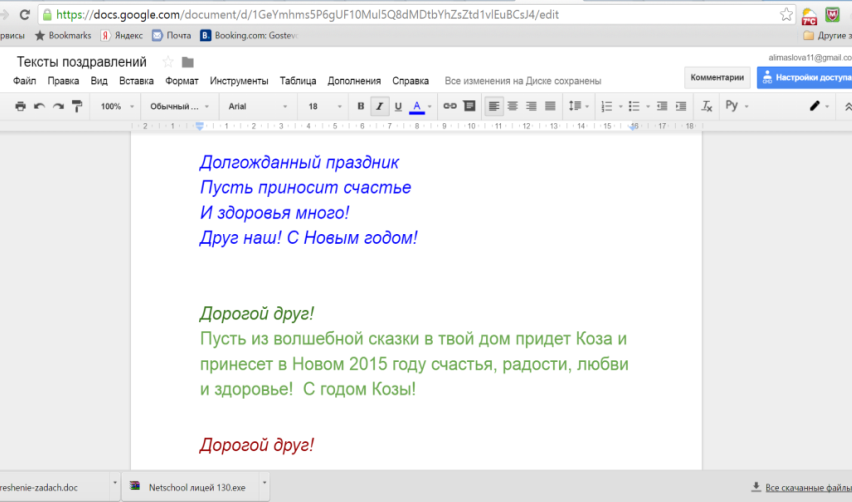Decrease indent of the paragraph

click(x=661, y=106)
